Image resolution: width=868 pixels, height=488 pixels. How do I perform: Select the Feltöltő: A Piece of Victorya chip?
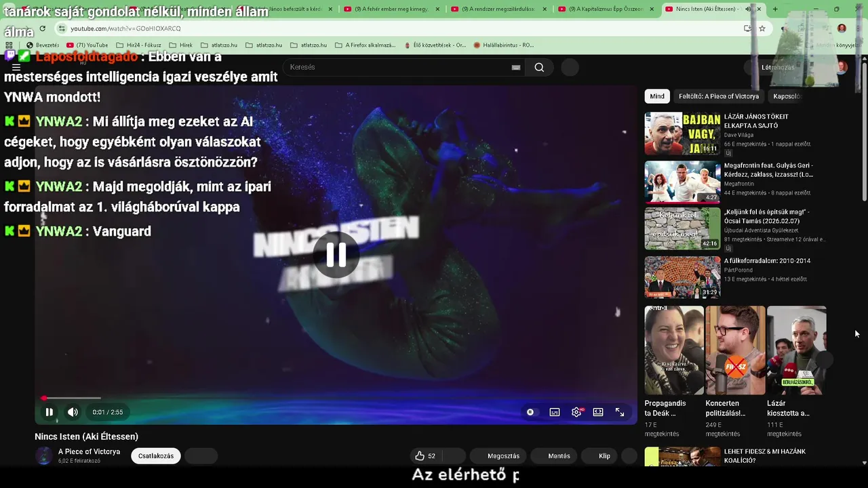[x=719, y=96]
